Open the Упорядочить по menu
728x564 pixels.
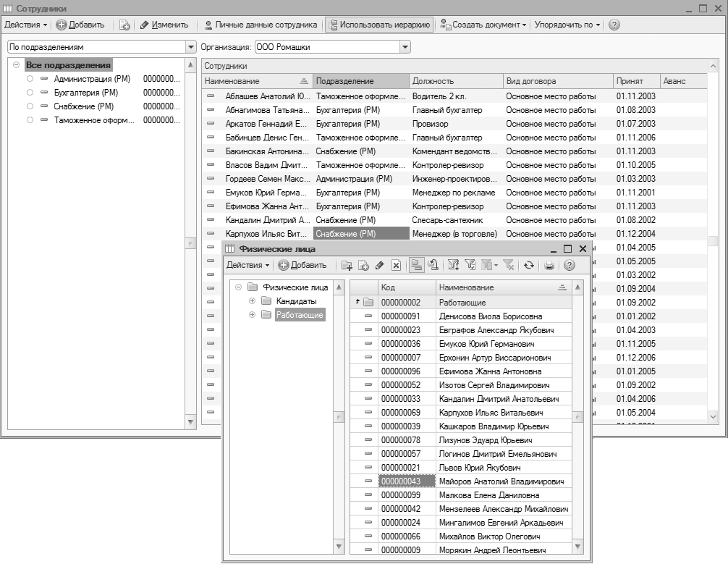coord(567,25)
